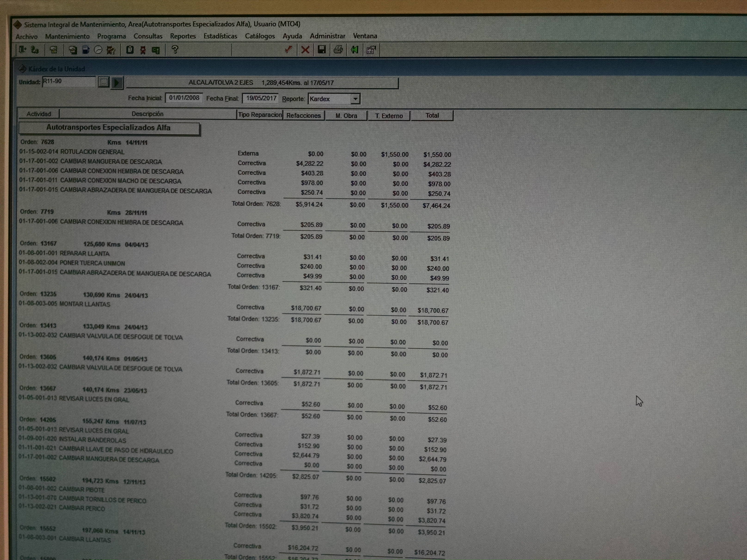Click the Refacciones column header
Image resolution: width=747 pixels, height=560 pixels.
pos(303,116)
